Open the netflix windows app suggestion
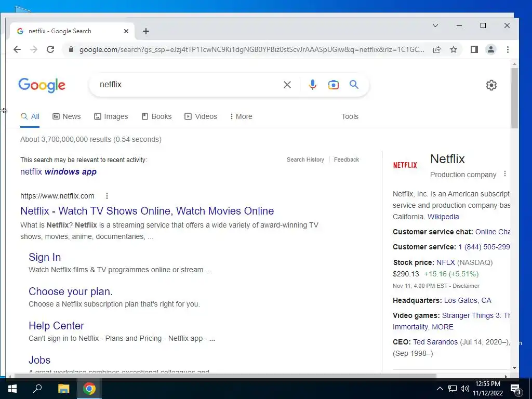 coord(58,171)
